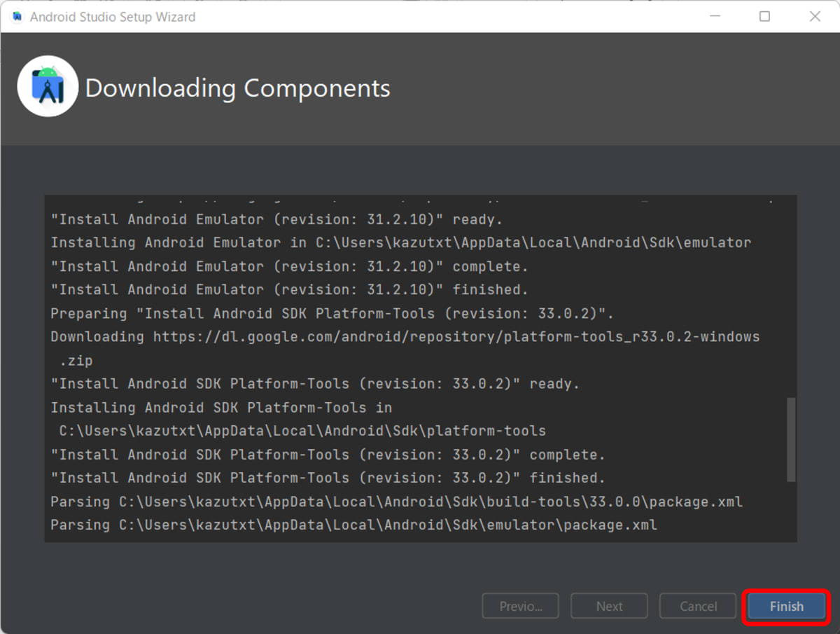
Task: Click the Platform-Tools 'ready.' log line
Action: [315, 384]
